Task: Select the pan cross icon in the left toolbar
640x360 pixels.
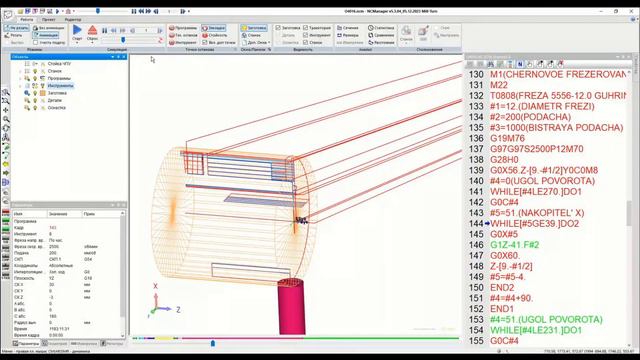Action: pos(6,110)
